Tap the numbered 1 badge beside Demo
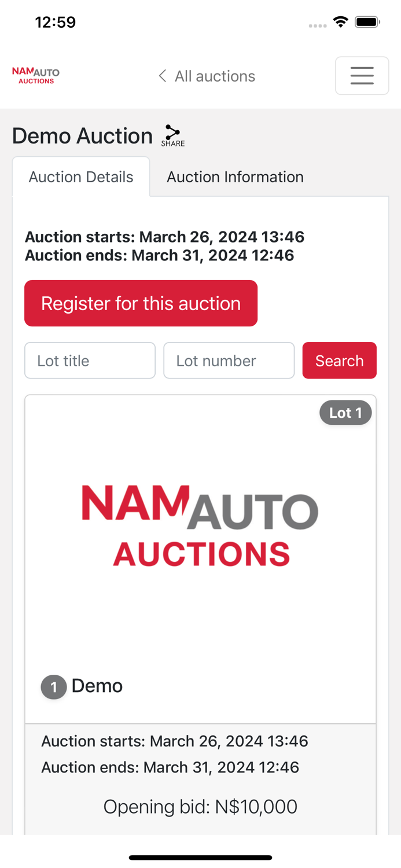Image resolution: width=401 pixels, height=868 pixels. [x=53, y=687]
